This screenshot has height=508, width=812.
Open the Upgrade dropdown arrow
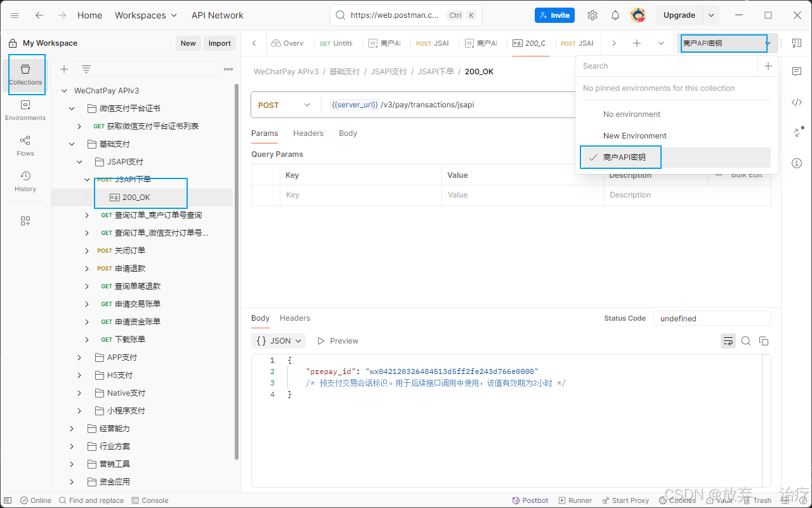click(711, 15)
